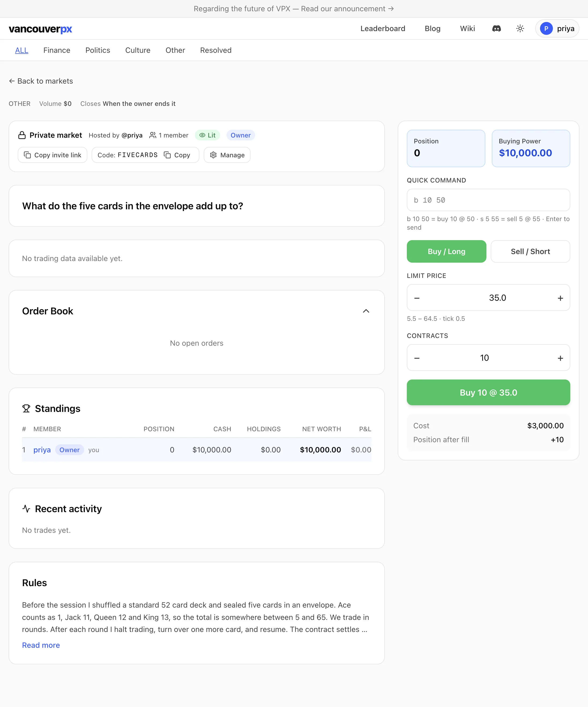Collapse the Order Book panel
Image resolution: width=588 pixels, height=707 pixels.
coord(366,311)
